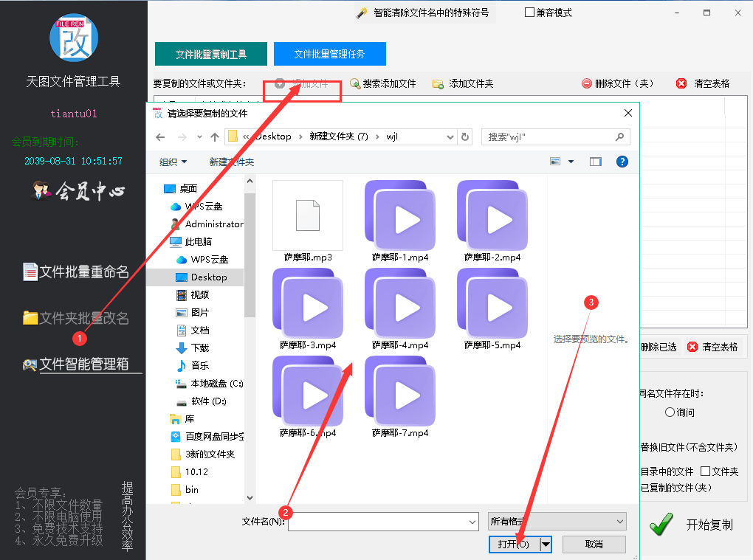Go forward in file dialog navigation
The image size is (753, 560).
pyautogui.click(x=182, y=137)
